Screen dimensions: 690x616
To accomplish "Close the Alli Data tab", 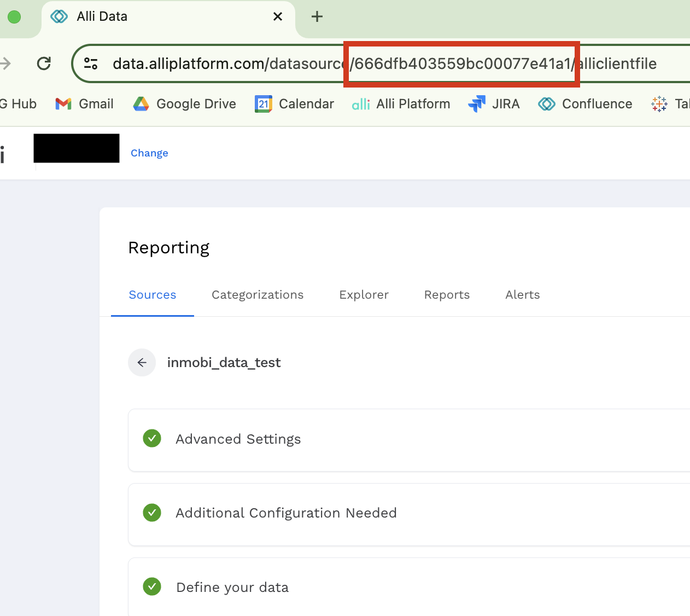I will click(278, 16).
